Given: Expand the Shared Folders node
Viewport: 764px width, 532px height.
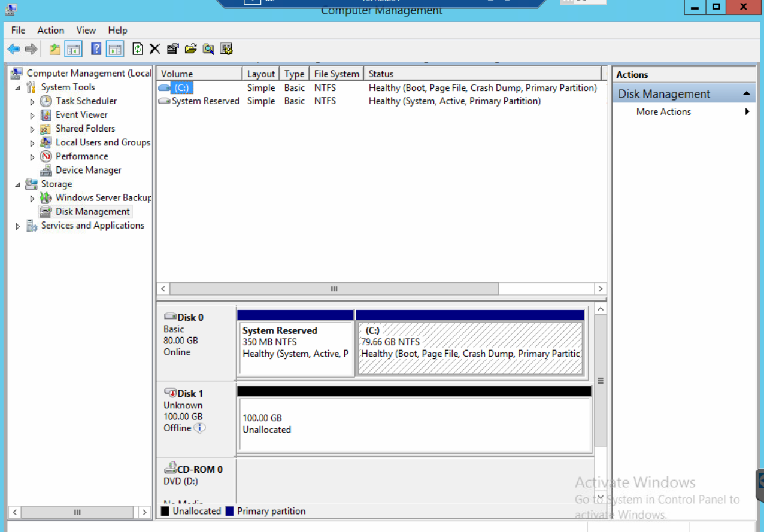Looking at the screenshot, I should click(x=32, y=129).
